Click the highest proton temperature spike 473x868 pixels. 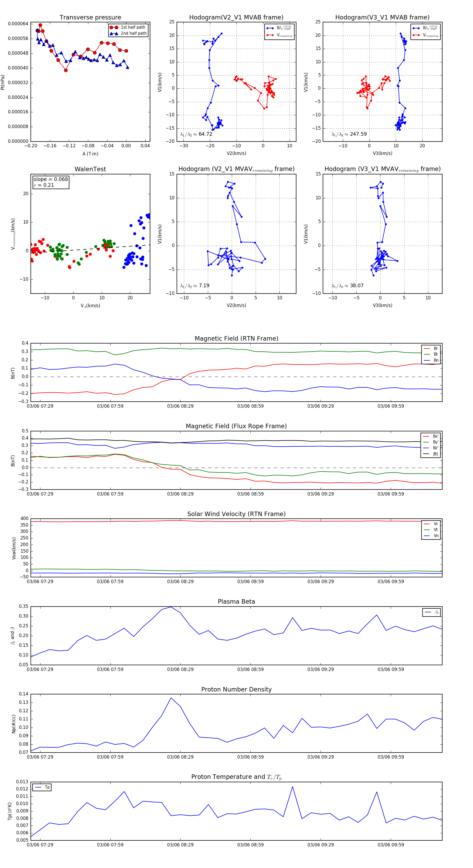(292, 787)
